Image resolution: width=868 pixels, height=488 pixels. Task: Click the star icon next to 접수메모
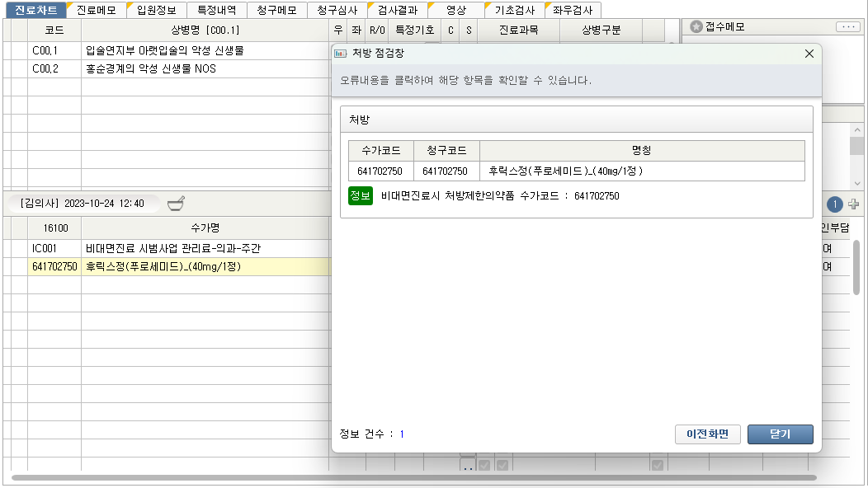696,26
